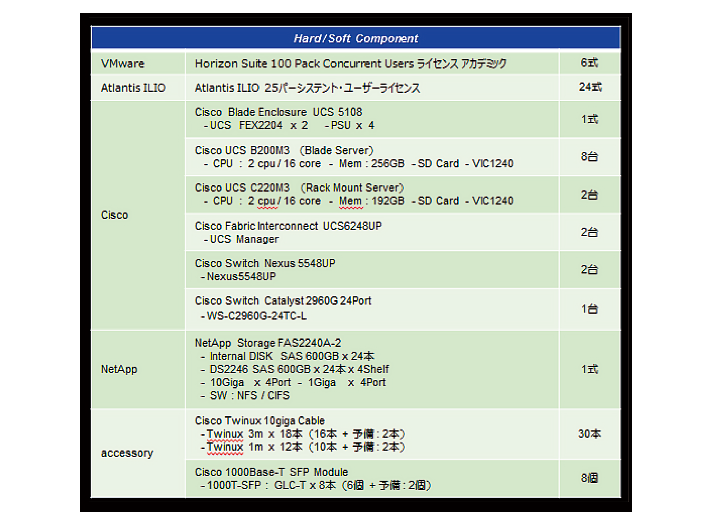Select the 'Twinux 3m x 18本' line
Screen dimensions: 720x523
(x=303, y=434)
